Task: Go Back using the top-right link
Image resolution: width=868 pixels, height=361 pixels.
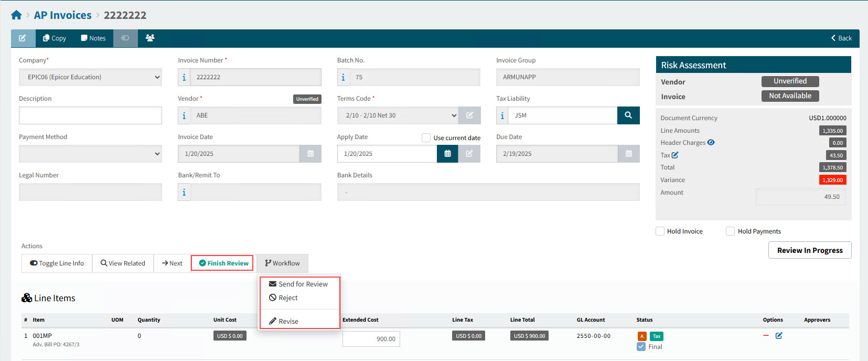Action: [841, 38]
